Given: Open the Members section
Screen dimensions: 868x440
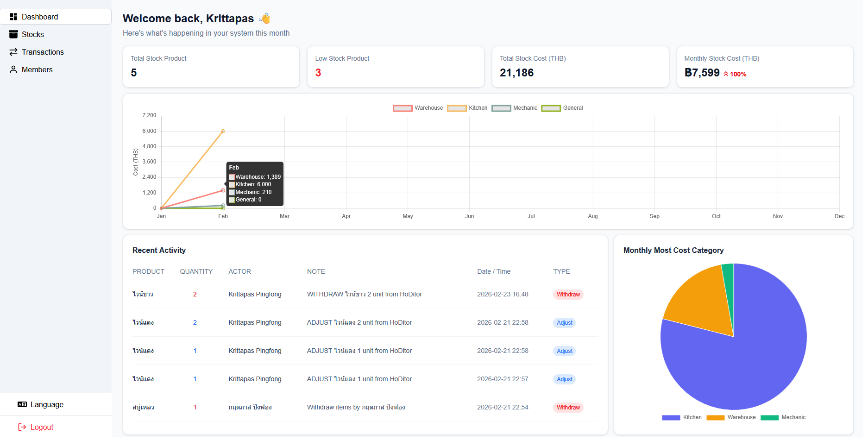Looking at the screenshot, I should 37,69.
